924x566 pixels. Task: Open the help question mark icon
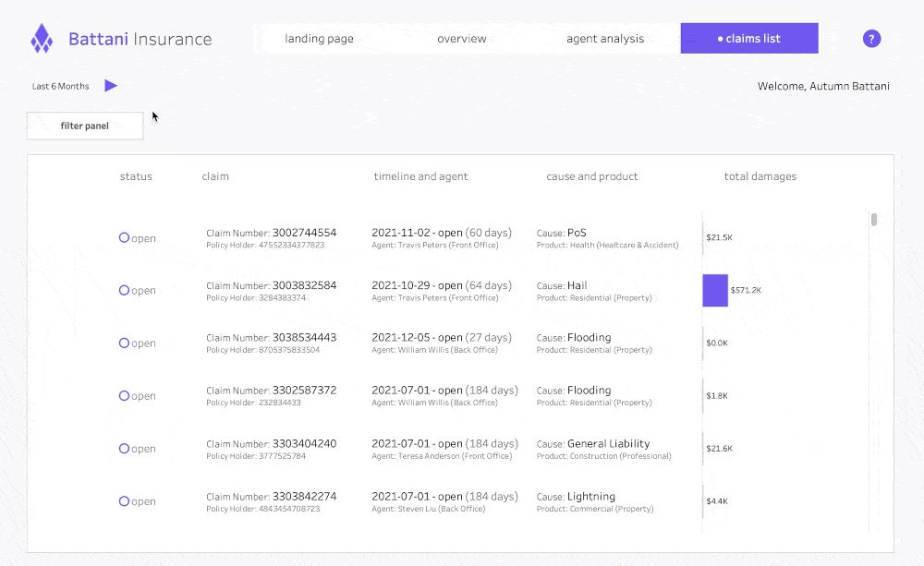point(871,39)
